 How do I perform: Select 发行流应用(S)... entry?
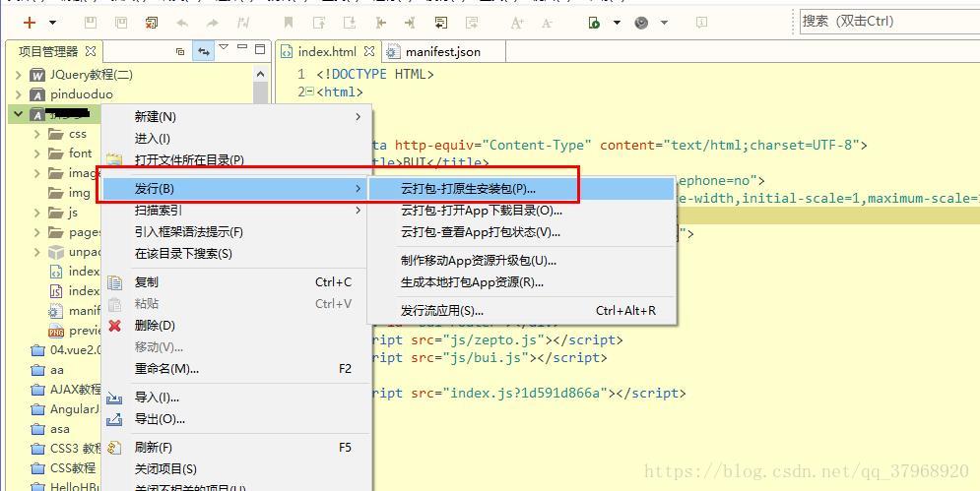(521, 311)
